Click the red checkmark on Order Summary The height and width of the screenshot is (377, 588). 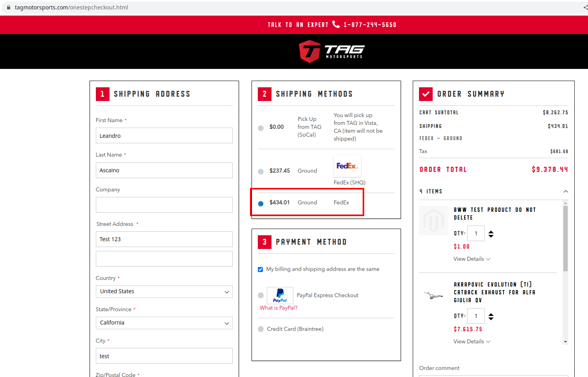[x=426, y=94]
